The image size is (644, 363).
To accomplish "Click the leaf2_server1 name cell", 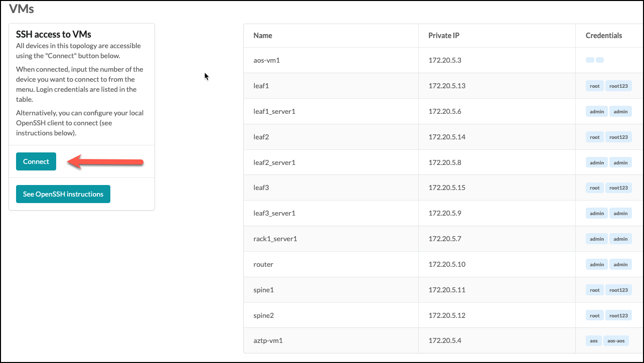I will [274, 162].
